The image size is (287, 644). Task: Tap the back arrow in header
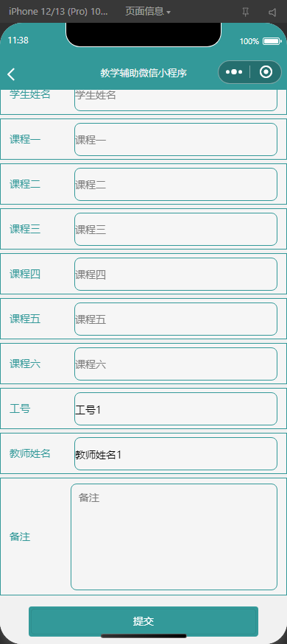pos(11,74)
